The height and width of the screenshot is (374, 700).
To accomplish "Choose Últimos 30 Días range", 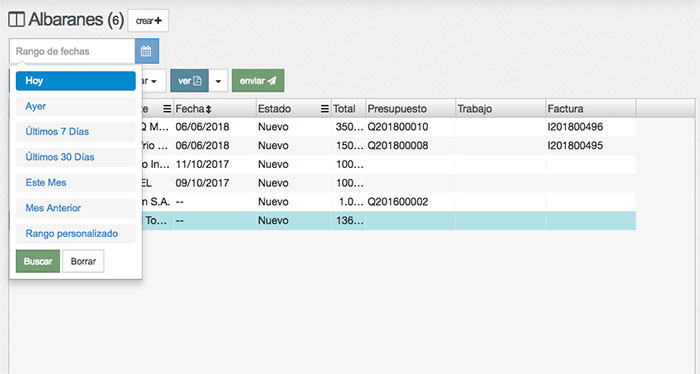I will click(75, 157).
